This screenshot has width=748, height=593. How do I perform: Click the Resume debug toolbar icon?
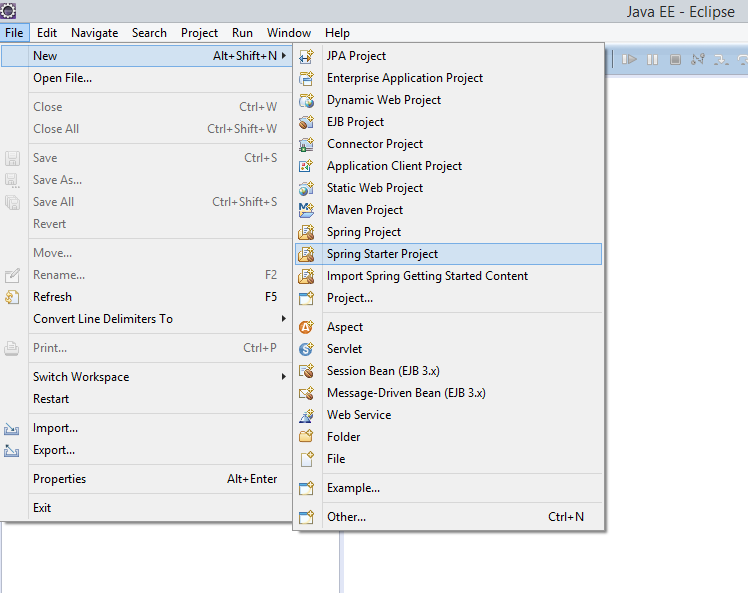coord(629,60)
